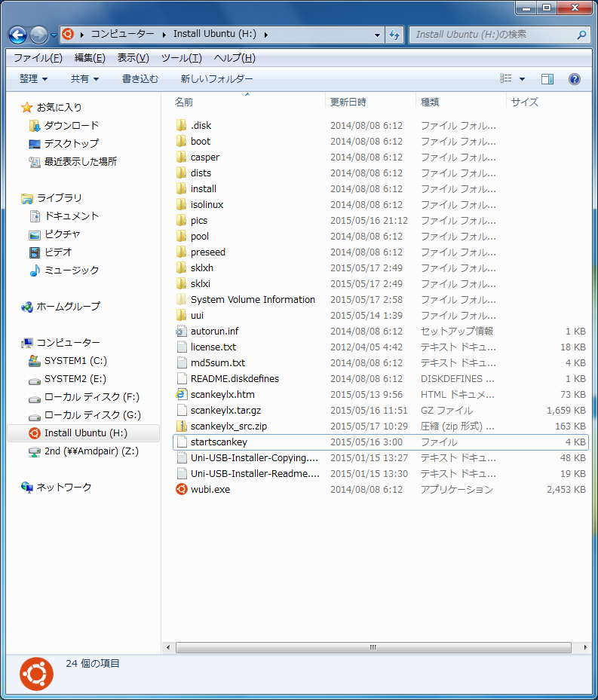The image size is (598, 700).
Task: Click 新しいフォルダー button
Action: click(x=216, y=79)
